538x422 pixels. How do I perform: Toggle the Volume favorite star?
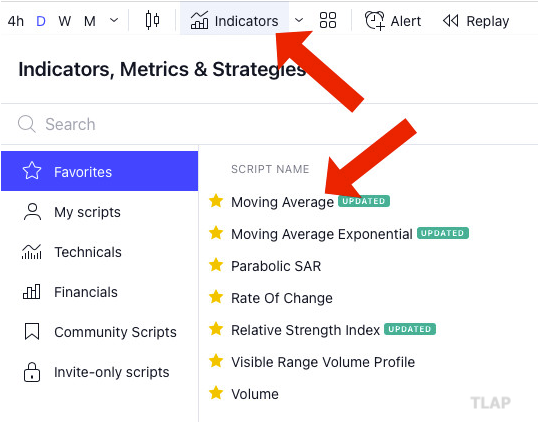(x=216, y=393)
